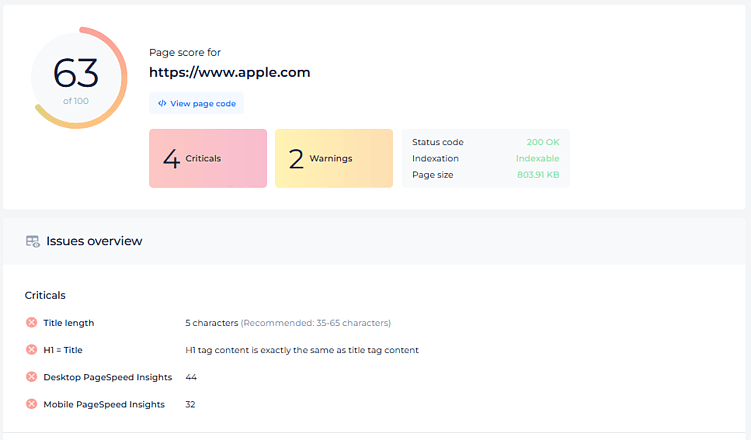Select the Mobile PageSpeed Insights label

(x=104, y=404)
